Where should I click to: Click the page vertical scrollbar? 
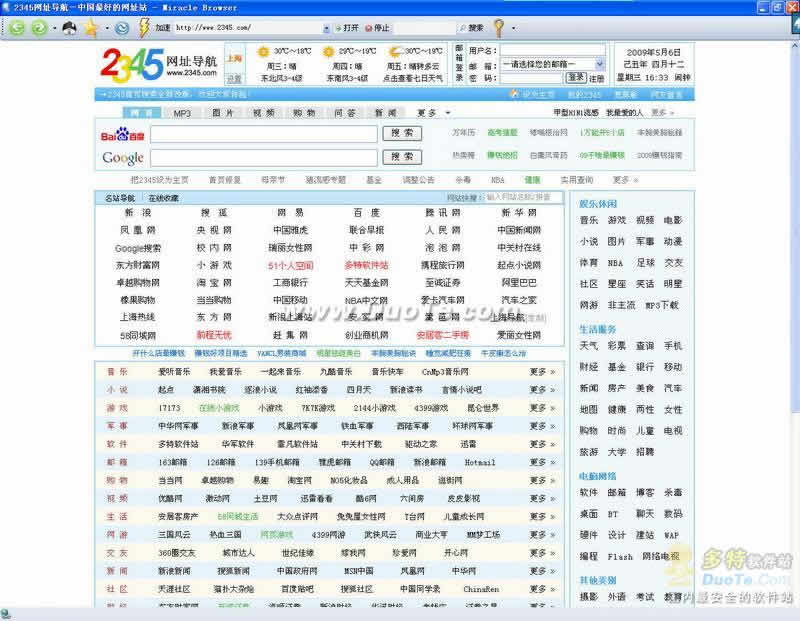click(795, 324)
